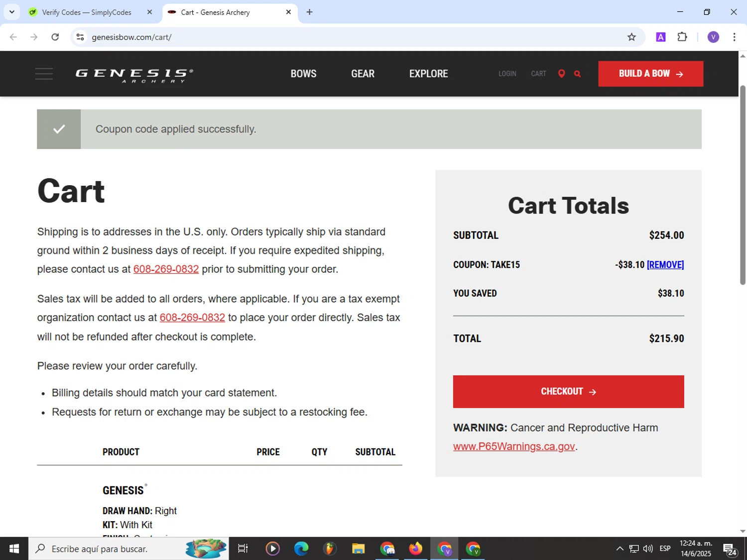Open the Windows Start menu
Image resolution: width=747 pixels, height=560 pixels.
[x=14, y=549]
